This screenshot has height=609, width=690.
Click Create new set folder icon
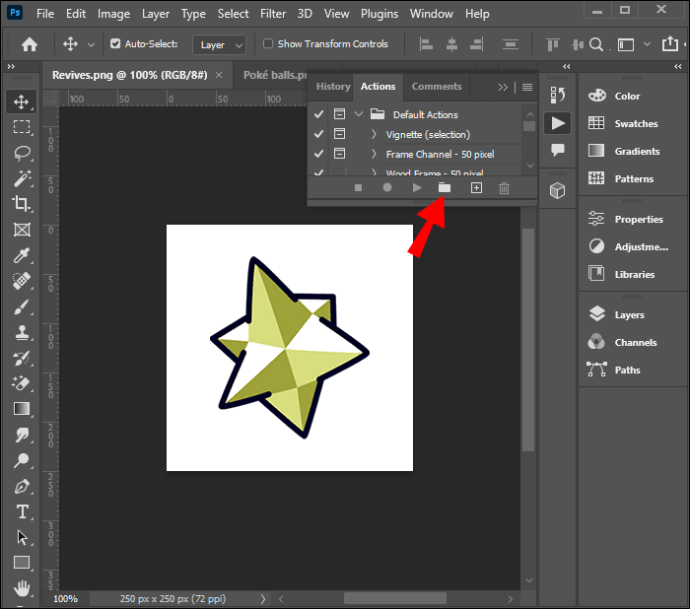click(x=444, y=187)
